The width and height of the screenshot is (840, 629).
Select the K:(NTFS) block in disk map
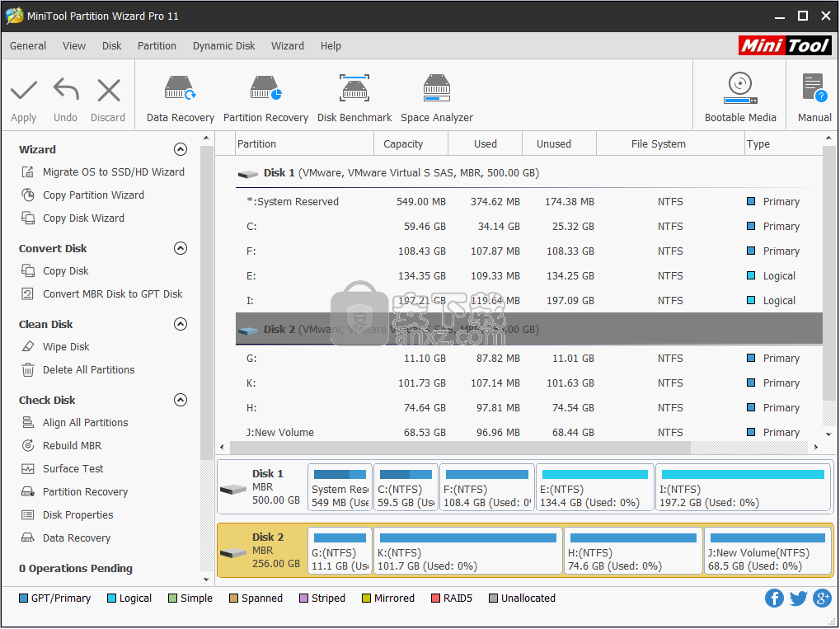click(467, 552)
